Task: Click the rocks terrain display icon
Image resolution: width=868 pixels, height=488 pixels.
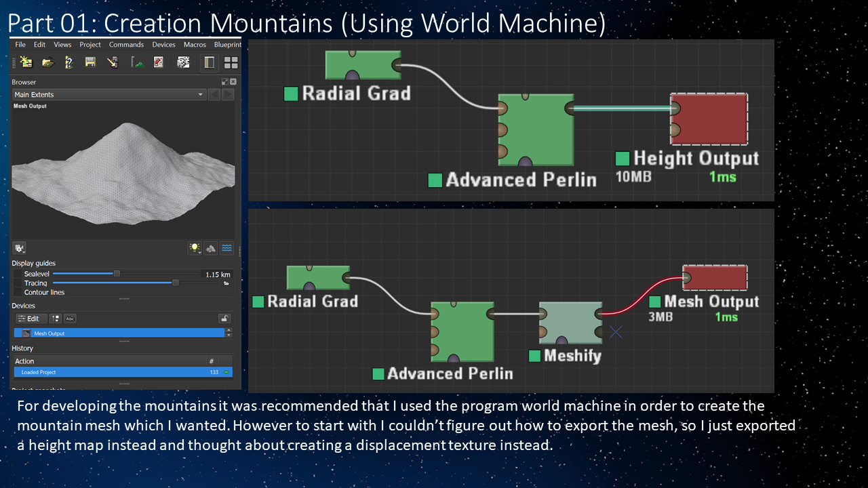Action: (x=211, y=248)
